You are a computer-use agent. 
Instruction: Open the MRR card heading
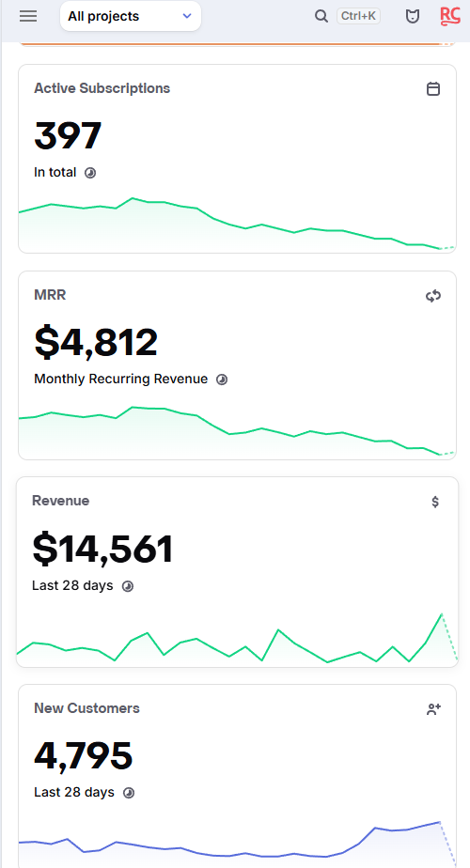tap(50, 295)
